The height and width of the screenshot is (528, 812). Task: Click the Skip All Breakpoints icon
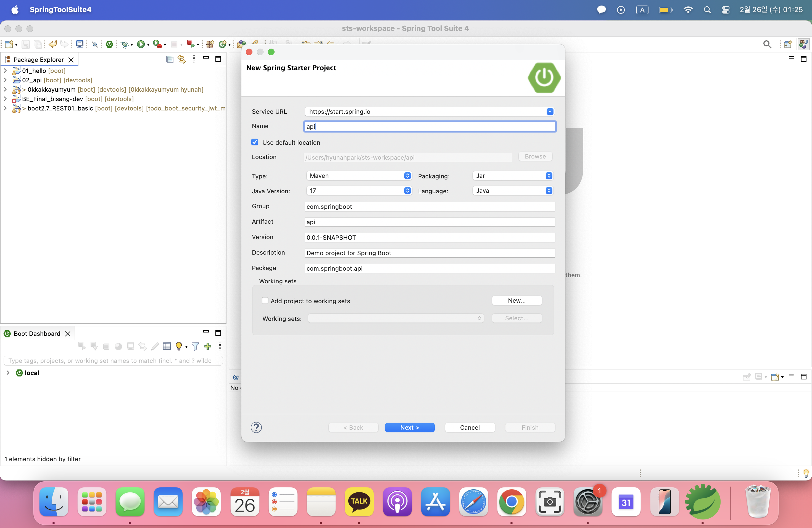point(95,44)
